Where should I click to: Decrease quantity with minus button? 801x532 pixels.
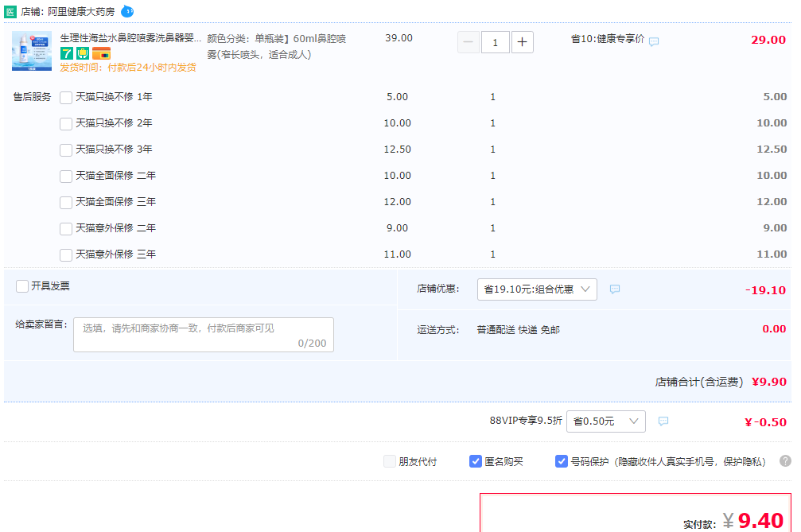click(x=469, y=42)
